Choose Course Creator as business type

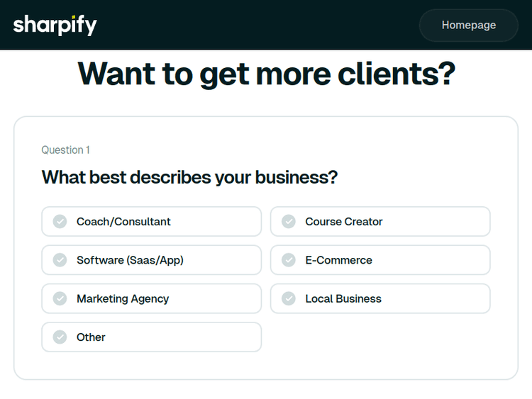[380, 222]
